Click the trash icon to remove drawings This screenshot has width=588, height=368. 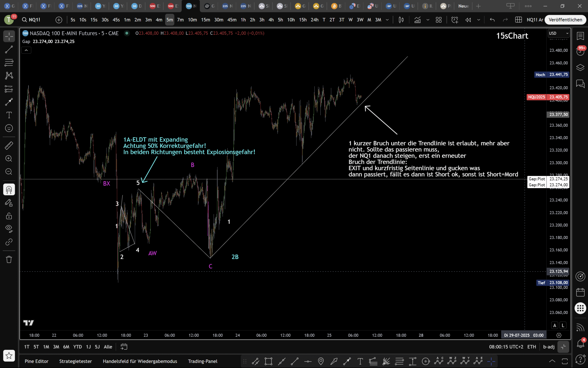point(9,259)
